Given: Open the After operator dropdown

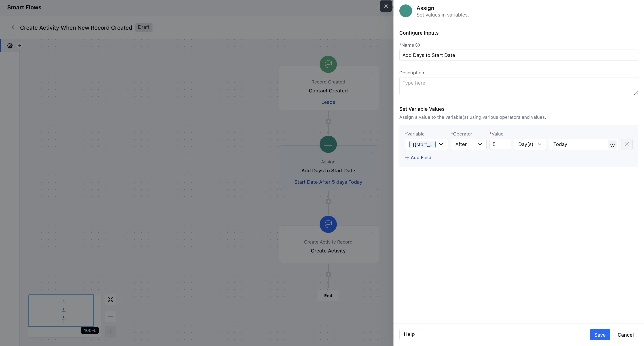Looking at the screenshot, I should 468,144.
